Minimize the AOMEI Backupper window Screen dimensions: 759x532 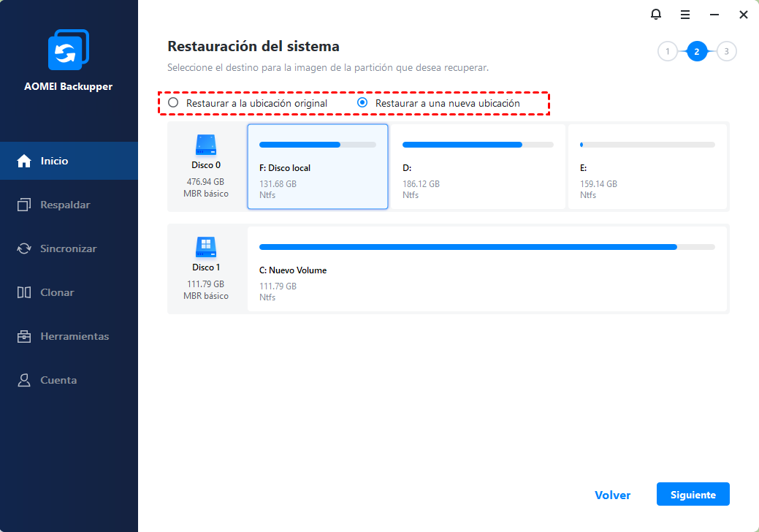714,15
